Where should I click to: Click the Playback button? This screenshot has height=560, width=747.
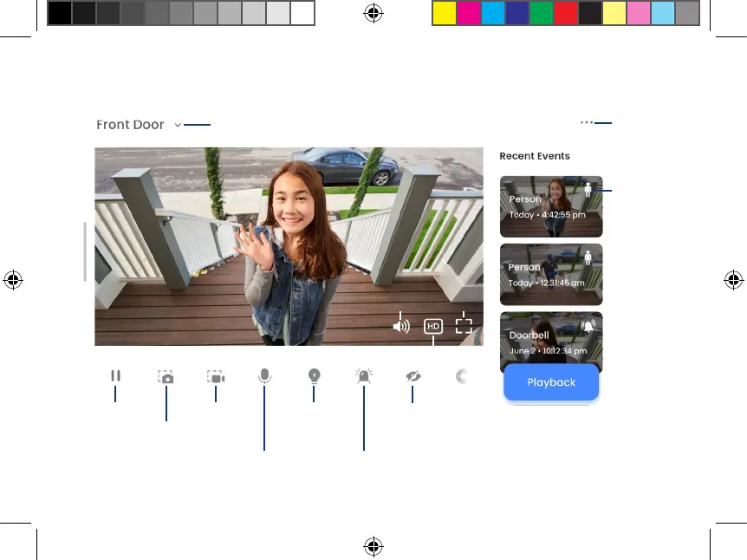[551, 382]
